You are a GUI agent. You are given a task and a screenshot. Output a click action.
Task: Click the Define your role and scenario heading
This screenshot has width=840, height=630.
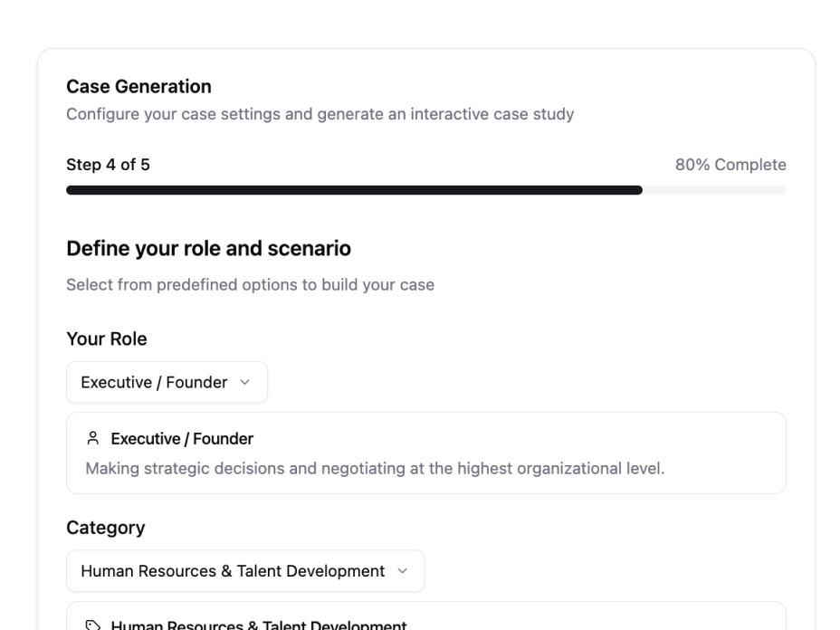tap(209, 248)
